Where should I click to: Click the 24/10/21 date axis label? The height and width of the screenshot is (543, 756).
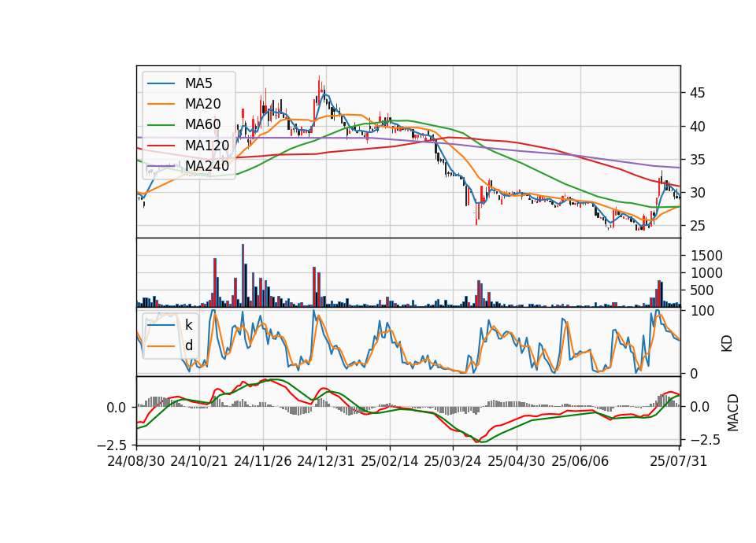[199, 461]
